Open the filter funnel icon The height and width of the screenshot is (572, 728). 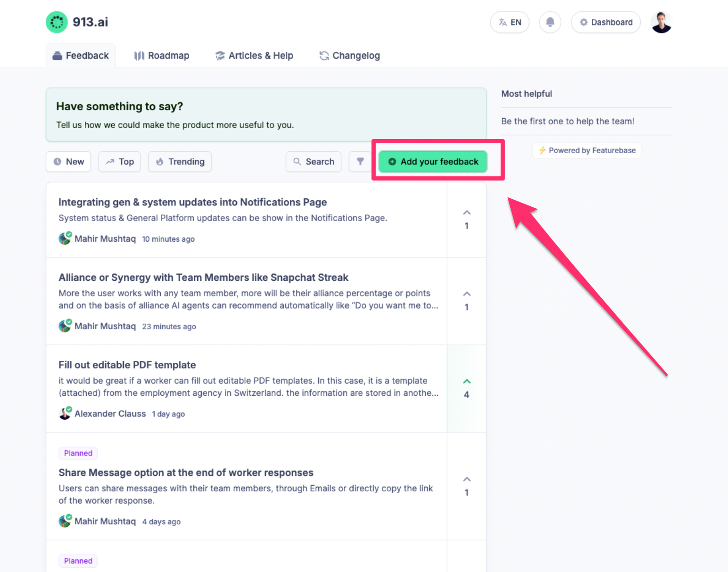coord(360,162)
